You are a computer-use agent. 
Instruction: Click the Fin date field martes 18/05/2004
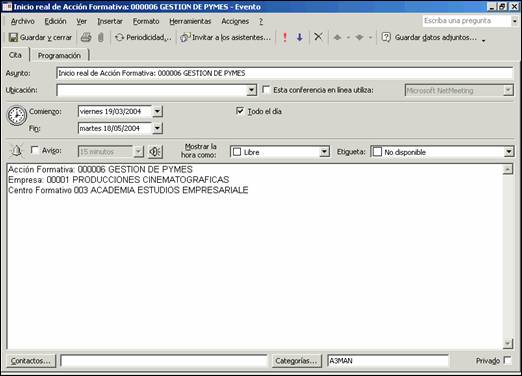click(115, 128)
